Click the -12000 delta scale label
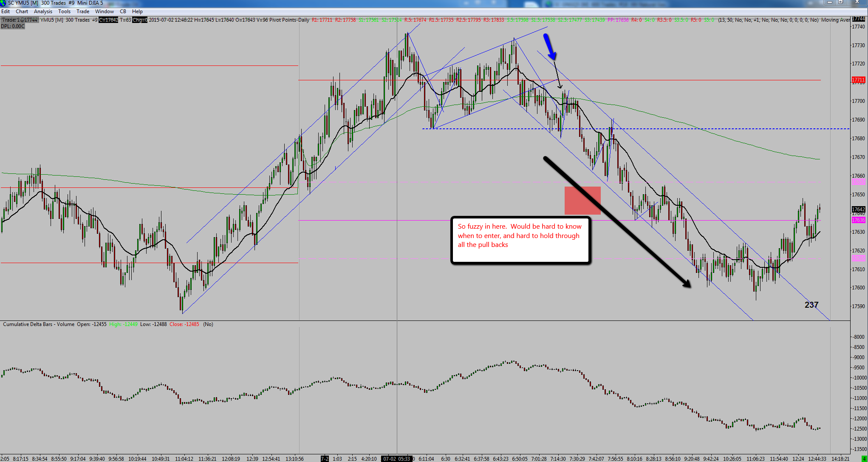The image size is (868, 462). (859, 419)
